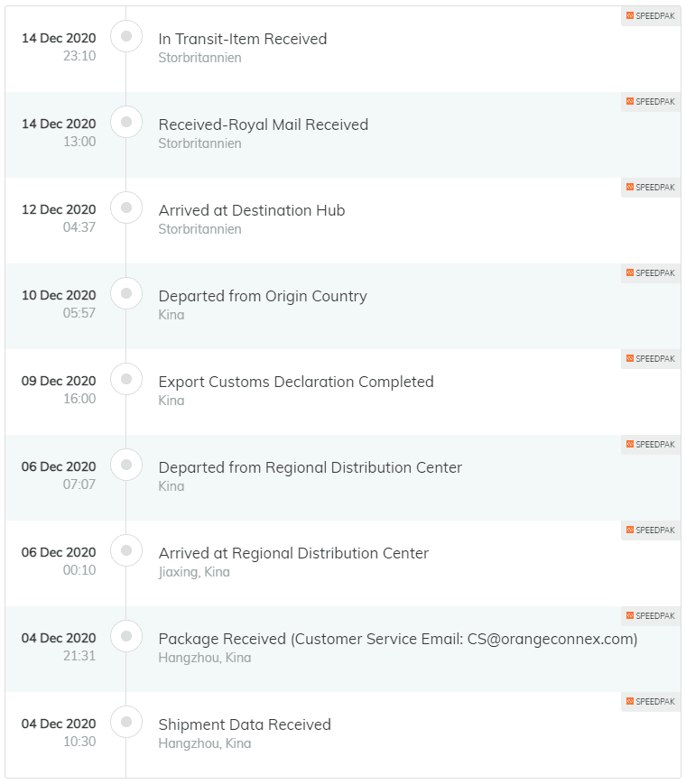Select timeline marker for 14 Dec 23:10 event
This screenshot has height=784, width=686.
126,36
